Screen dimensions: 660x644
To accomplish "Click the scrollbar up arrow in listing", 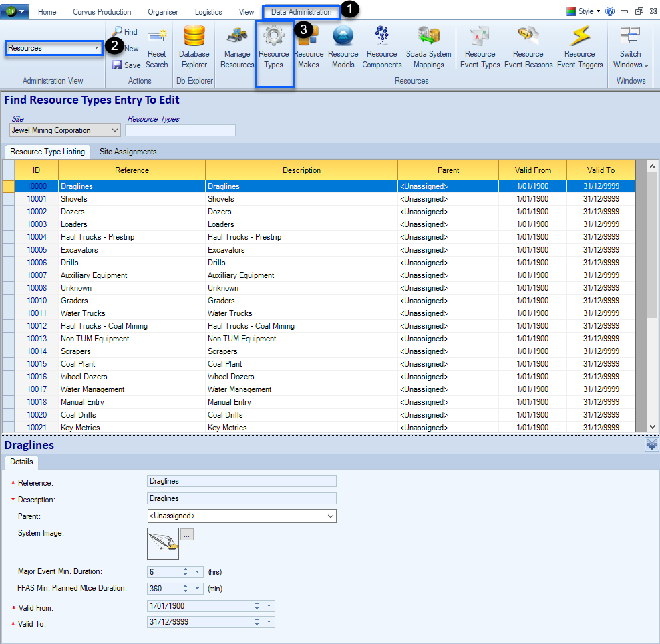I will (x=651, y=166).
